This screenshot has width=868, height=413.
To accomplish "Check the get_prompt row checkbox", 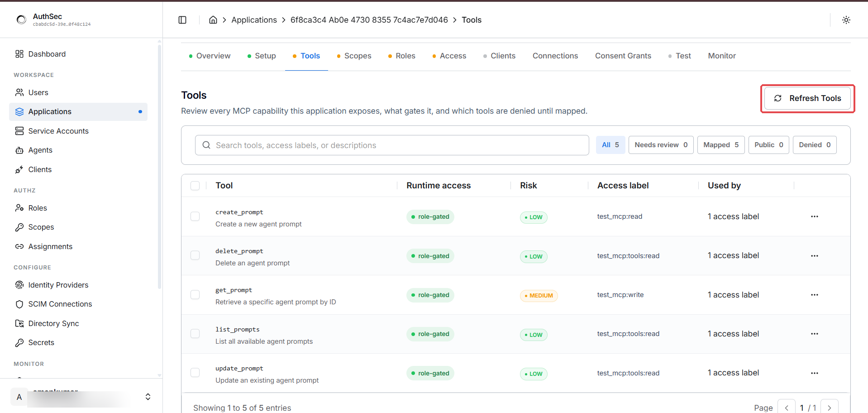I will point(195,295).
